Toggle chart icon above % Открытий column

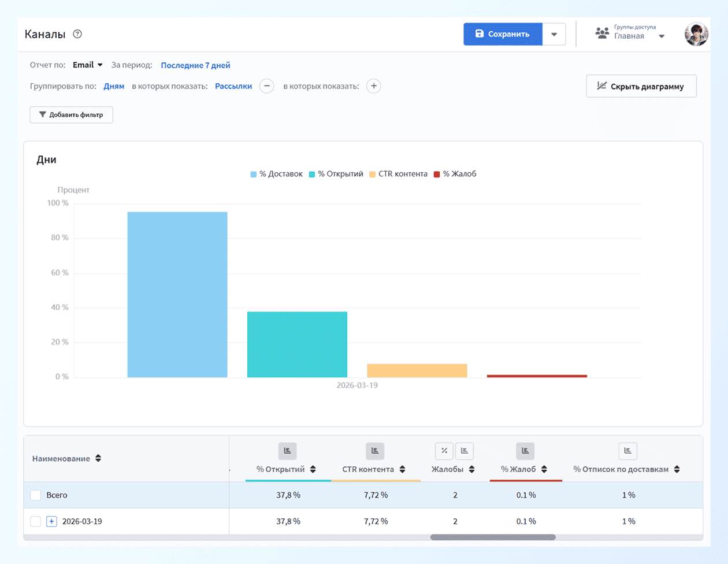(287, 451)
